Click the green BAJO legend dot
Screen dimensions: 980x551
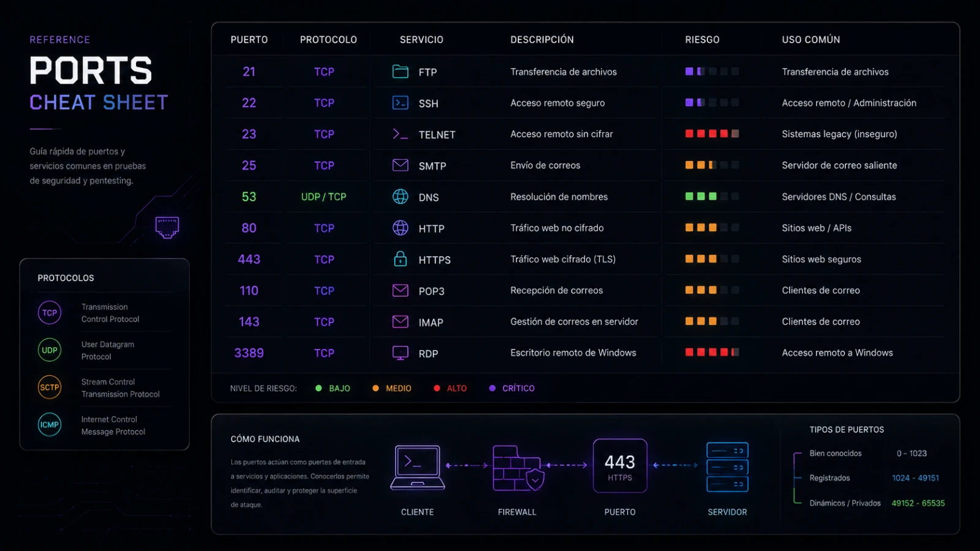pyautogui.click(x=318, y=388)
